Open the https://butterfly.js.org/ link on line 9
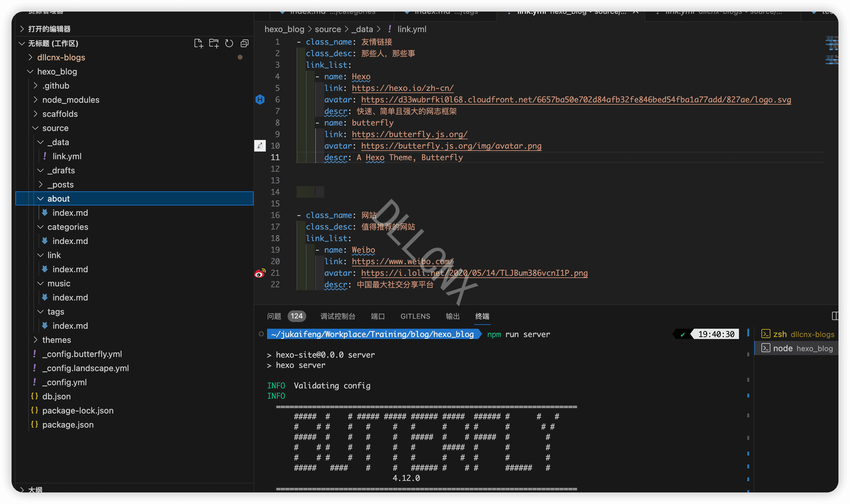The width and height of the screenshot is (850, 504). pos(410,135)
